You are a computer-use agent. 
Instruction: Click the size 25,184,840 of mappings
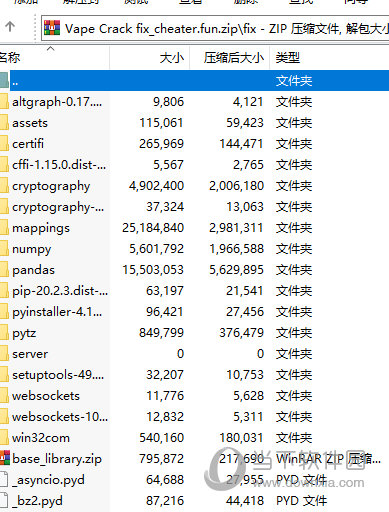click(153, 228)
